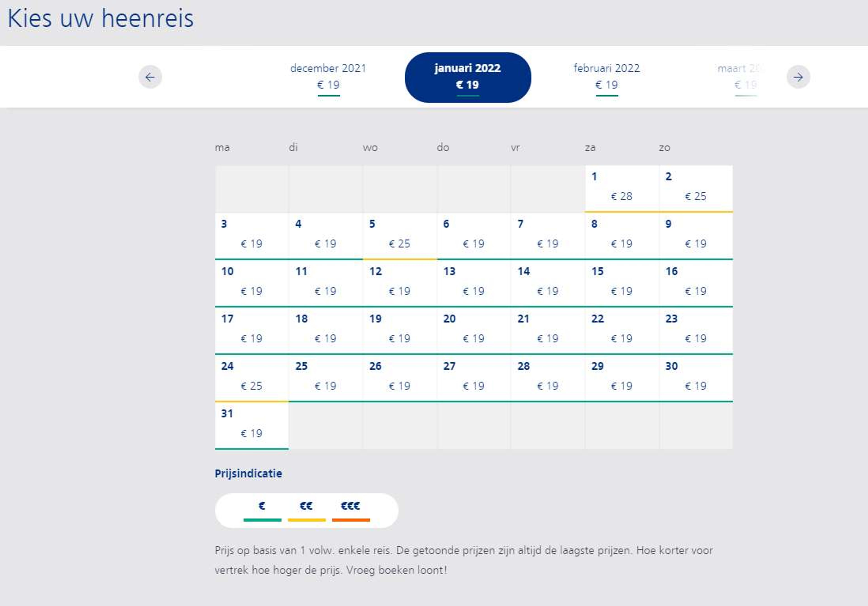The width and height of the screenshot is (868, 606).
Task: Select January 14 in the calendar
Action: tap(548, 284)
